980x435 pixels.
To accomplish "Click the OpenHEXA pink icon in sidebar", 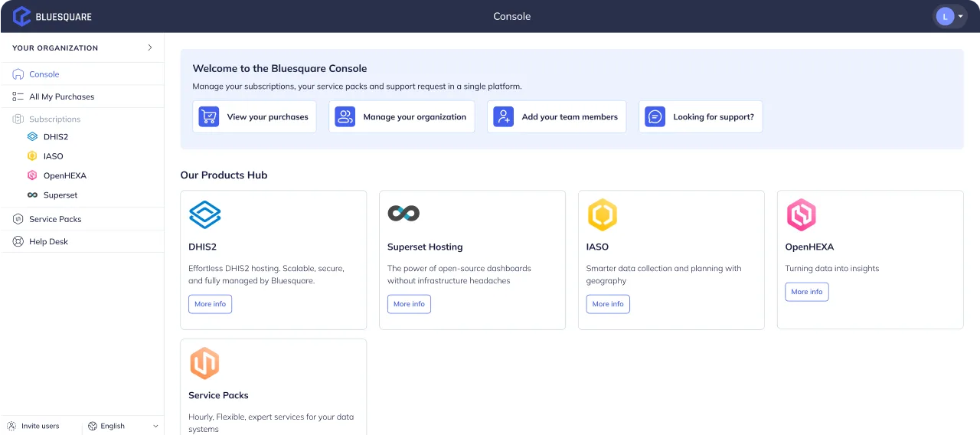I will 32,175.
